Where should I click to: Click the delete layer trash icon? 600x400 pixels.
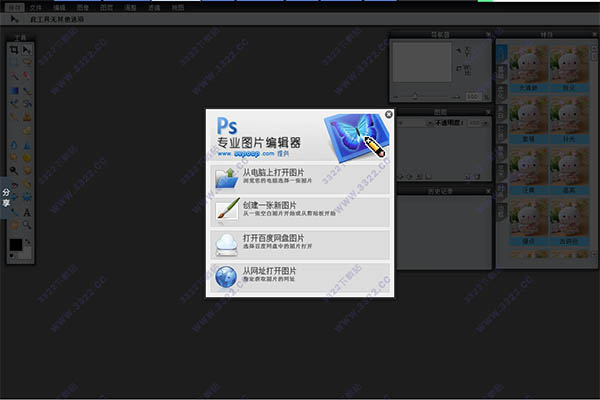477,176
